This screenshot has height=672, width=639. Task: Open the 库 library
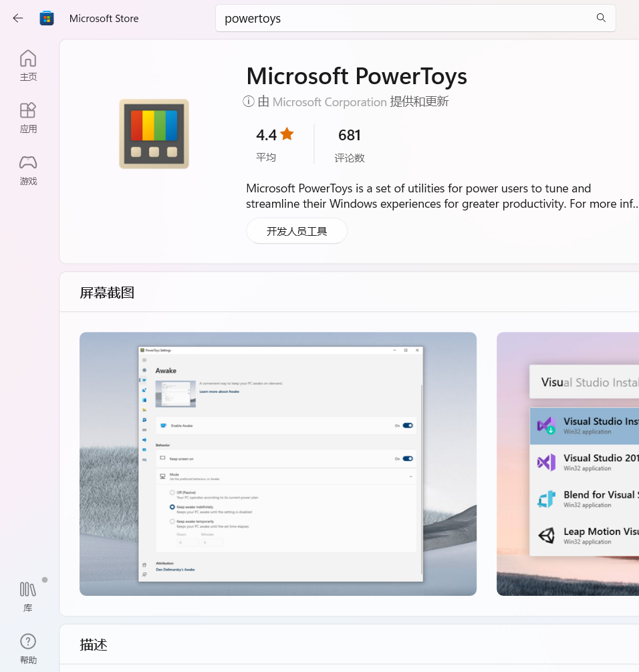28,596
